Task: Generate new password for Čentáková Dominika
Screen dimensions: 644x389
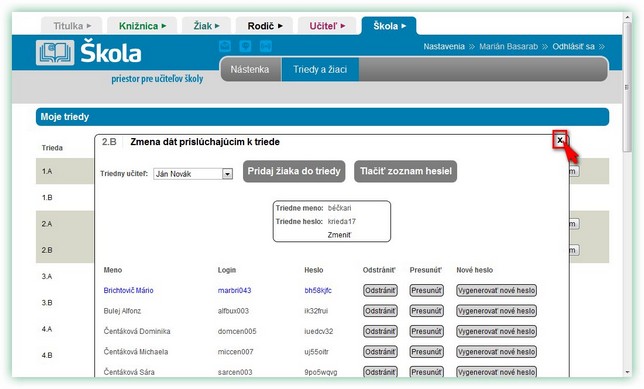Action: pos(496,331)
